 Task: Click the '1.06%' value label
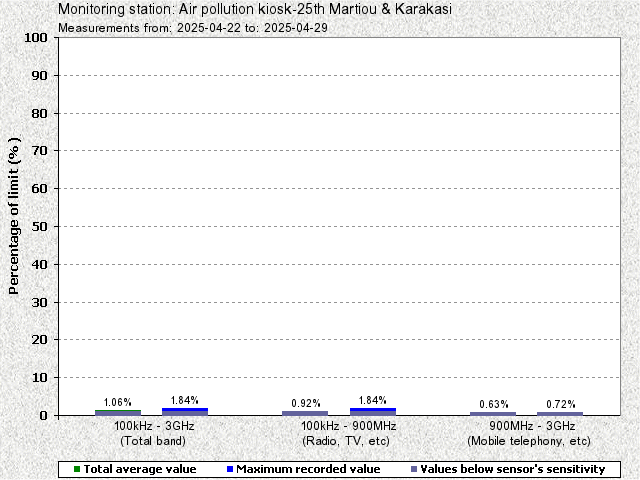pos(118,402)
